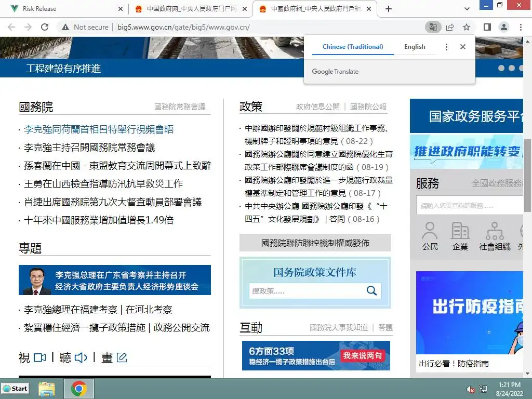Click 國務院公報 header link

coord(368,107)
